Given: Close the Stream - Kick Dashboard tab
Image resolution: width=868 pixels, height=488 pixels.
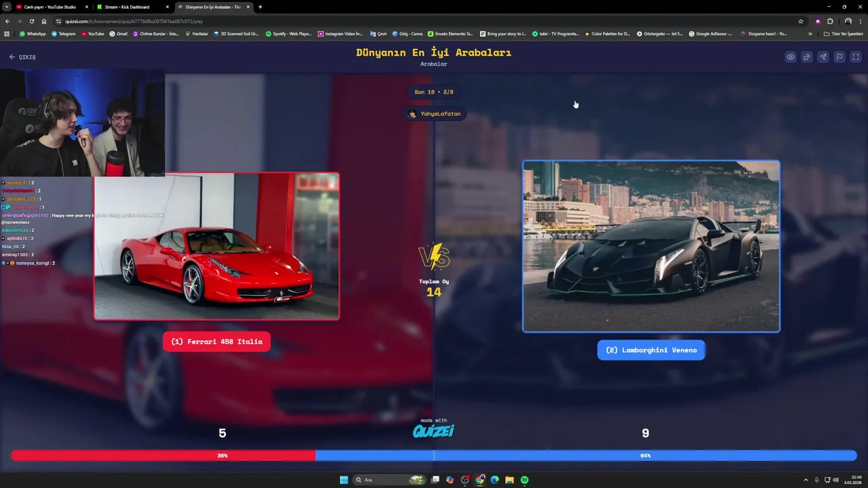Looking at the screenshot, I should point(167,7).
